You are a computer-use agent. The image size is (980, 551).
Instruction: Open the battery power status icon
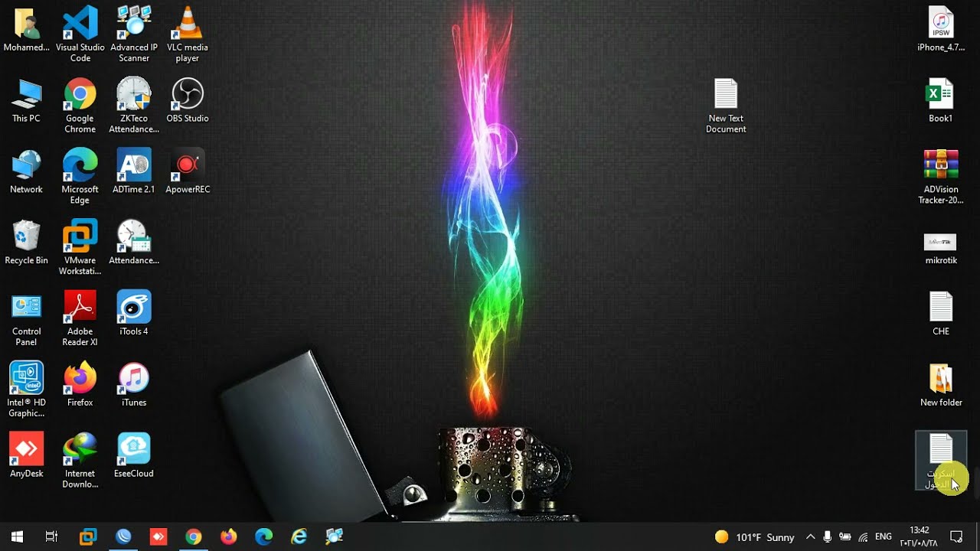point(845,537)
